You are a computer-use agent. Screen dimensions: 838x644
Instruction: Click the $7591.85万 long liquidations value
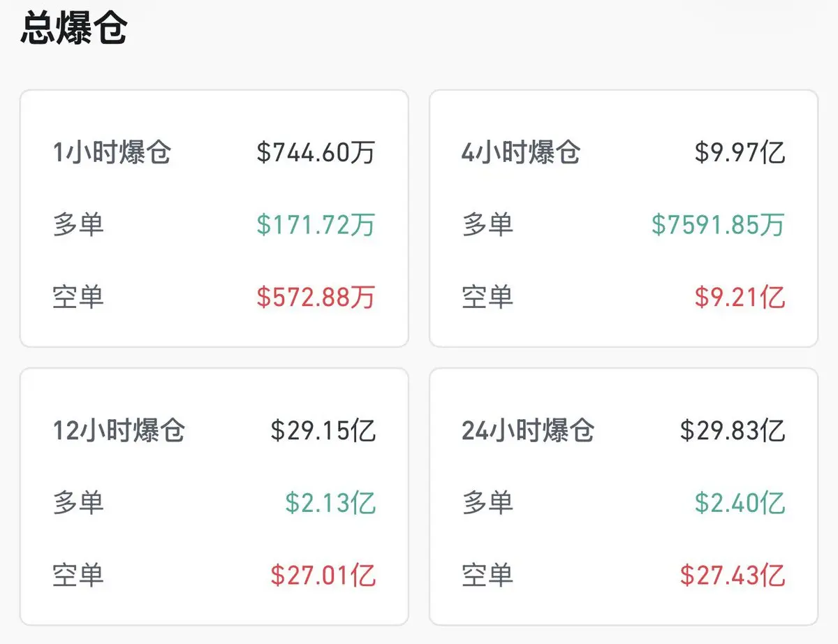[718, 225]
